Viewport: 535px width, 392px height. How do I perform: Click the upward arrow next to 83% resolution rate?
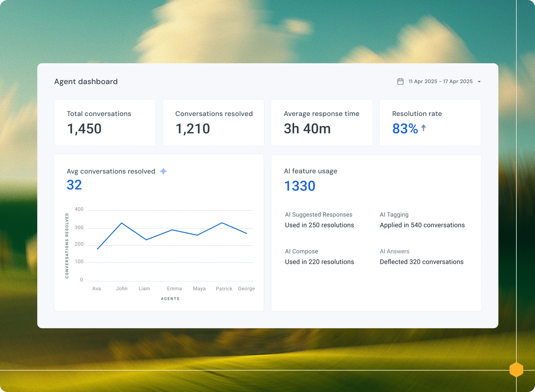424,128
